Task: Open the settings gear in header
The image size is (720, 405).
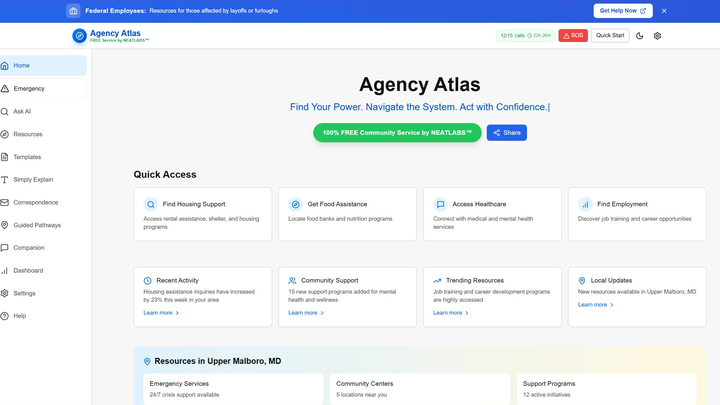Action: click(x=657, y=35)
